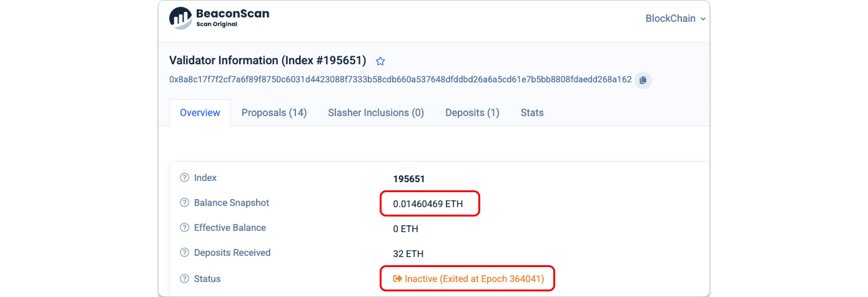868x297 pixels.
Task: Switch to the Overview tab
Action: pos(200,113)
